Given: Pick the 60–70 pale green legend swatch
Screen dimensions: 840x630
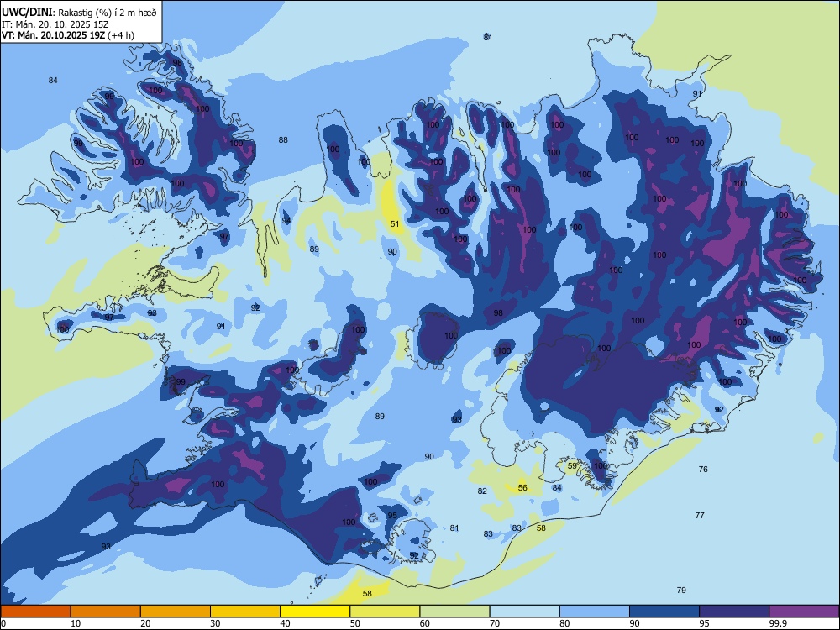Looking at the screenshot, I should (454, 612).
